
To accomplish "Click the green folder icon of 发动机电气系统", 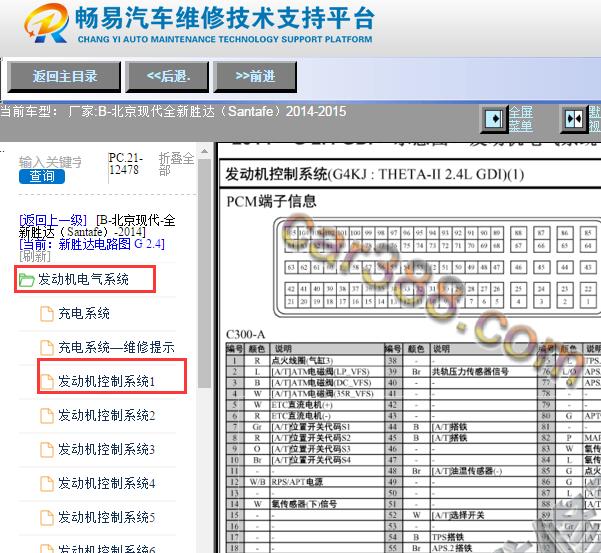I will pos(27,280).
